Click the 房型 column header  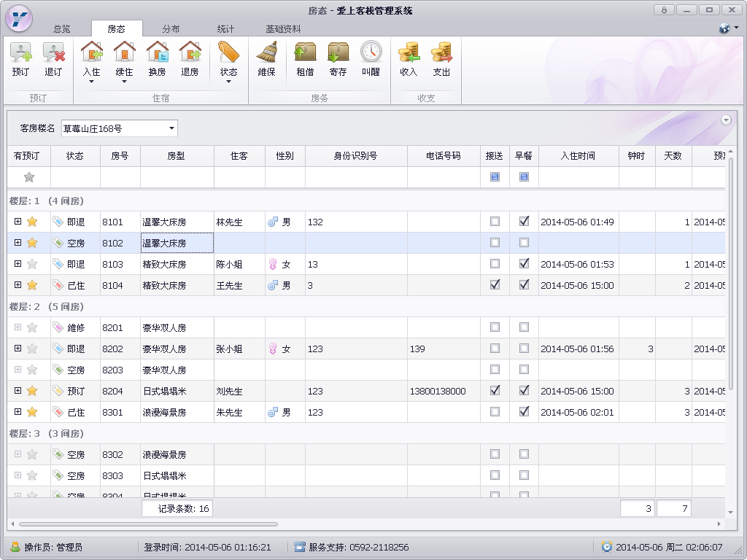coord(177,156)
